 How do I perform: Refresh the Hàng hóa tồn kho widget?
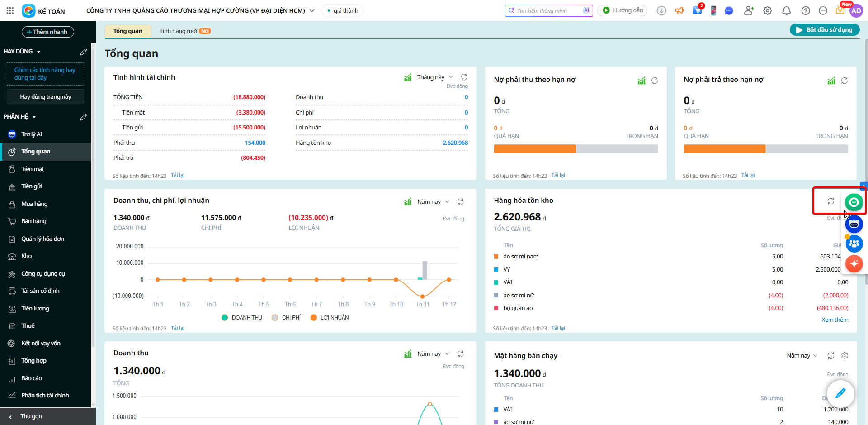[830, 201]
